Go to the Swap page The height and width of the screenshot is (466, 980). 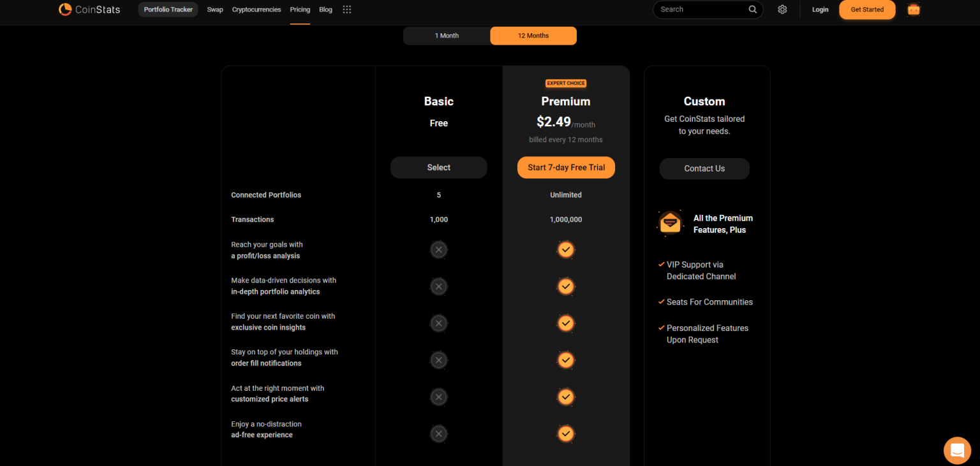click(x=215, y=10)
